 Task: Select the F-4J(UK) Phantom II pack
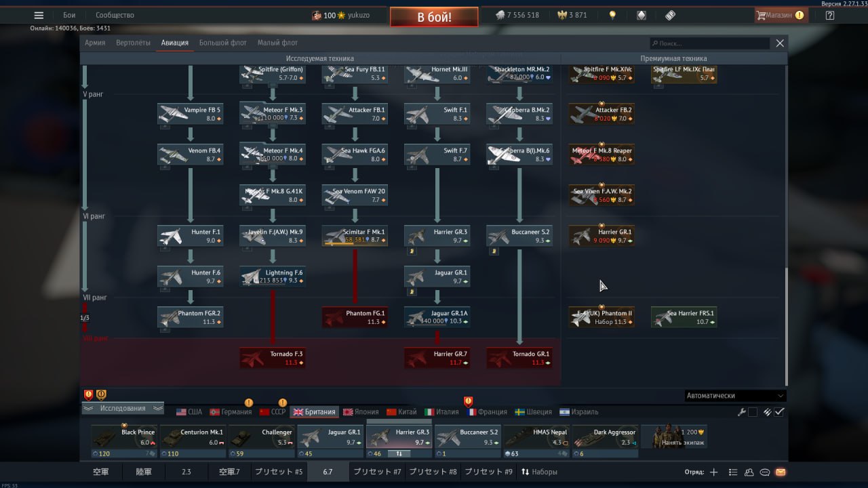[601, 317]
